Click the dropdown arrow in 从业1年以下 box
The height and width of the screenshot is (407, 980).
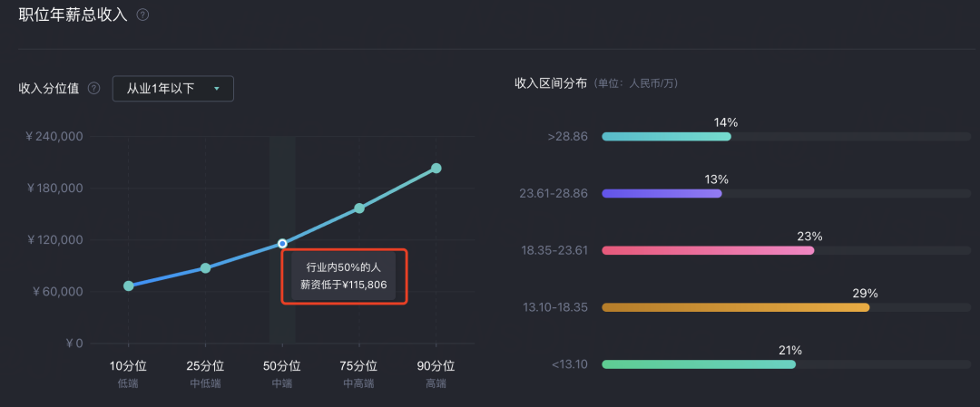click(217, 89)
